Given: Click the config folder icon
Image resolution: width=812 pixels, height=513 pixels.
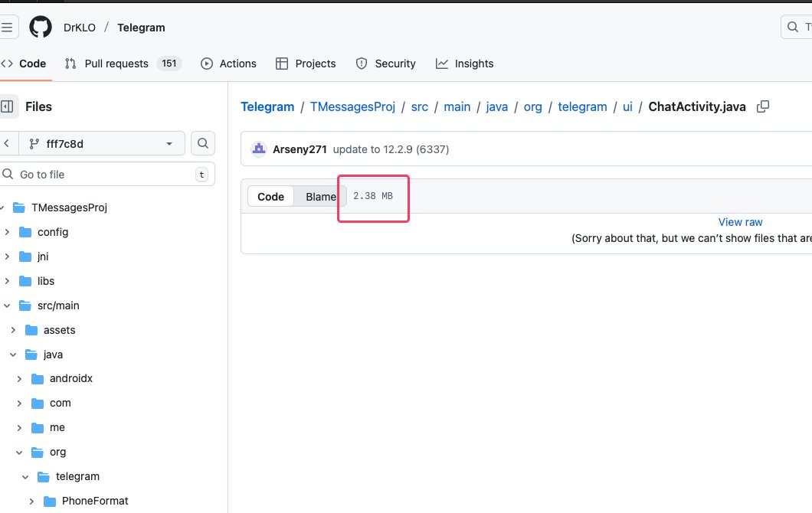Looking at the screenshot, I should click(25, 232).
